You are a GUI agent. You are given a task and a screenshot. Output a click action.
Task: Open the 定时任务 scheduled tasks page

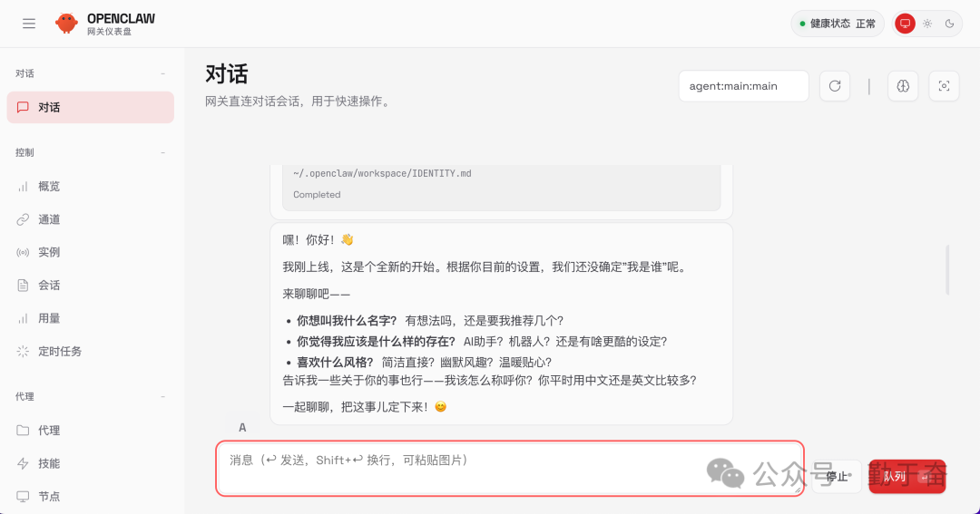(x=91, y=352)
